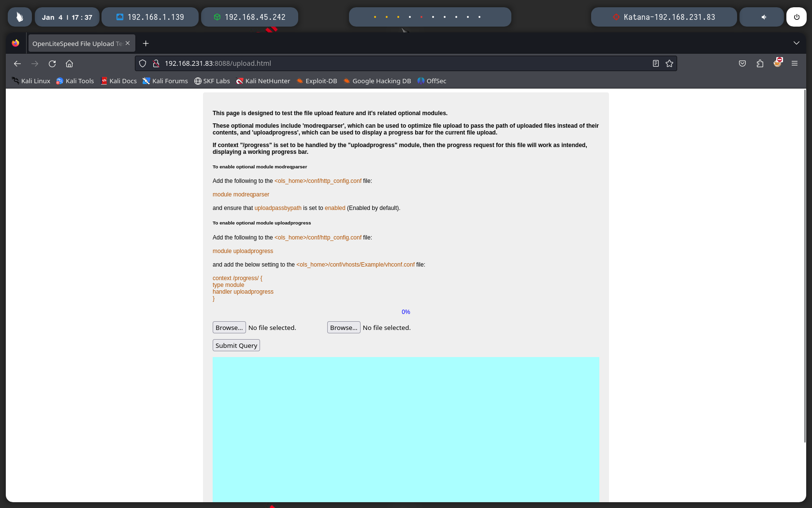Image resolution: width=812 pixels, height=508 pixels.
Task: Open a new tab with plus button
Action: (145, 44)
